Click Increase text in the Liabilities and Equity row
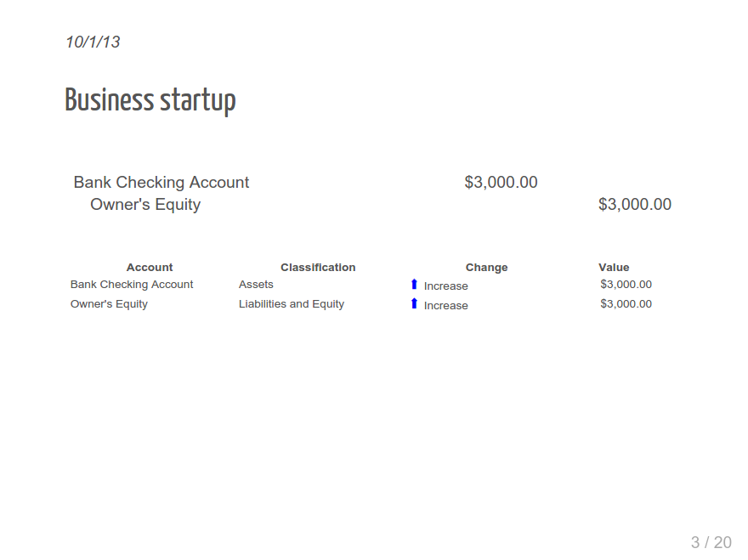Screen dimensions: 748x560 (446, 306)
